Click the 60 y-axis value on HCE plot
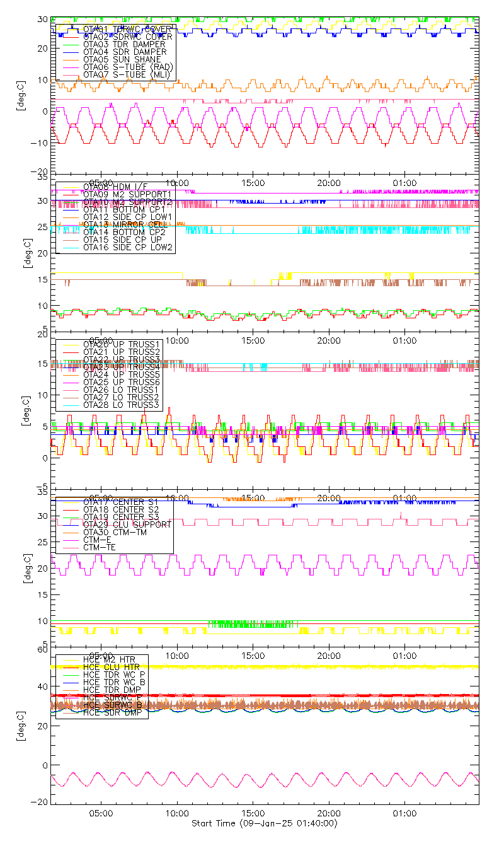This screenshot has height=851, width=504. tap(43, 649)
